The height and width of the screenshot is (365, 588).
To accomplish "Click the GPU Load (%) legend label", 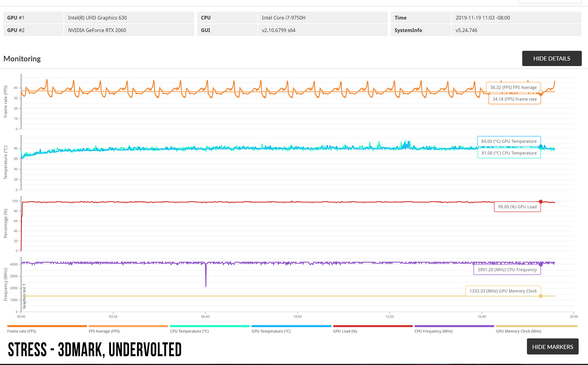I will pyautogui.click(x=345, y=331).
